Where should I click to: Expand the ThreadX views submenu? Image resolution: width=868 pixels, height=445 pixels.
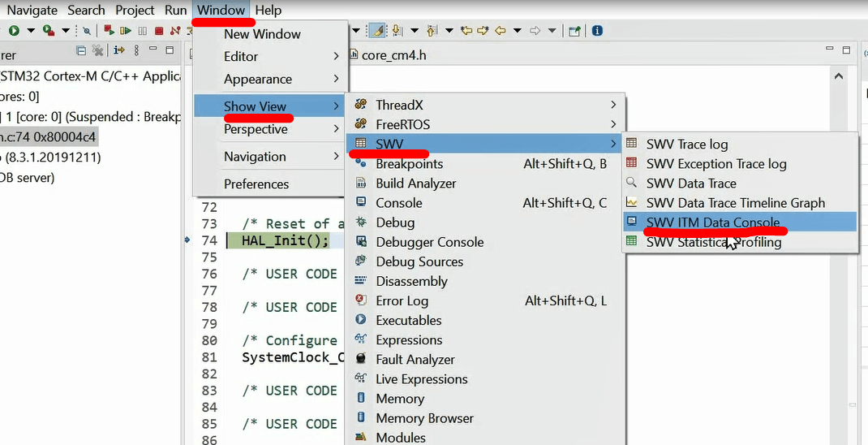(x=485, y=105)
